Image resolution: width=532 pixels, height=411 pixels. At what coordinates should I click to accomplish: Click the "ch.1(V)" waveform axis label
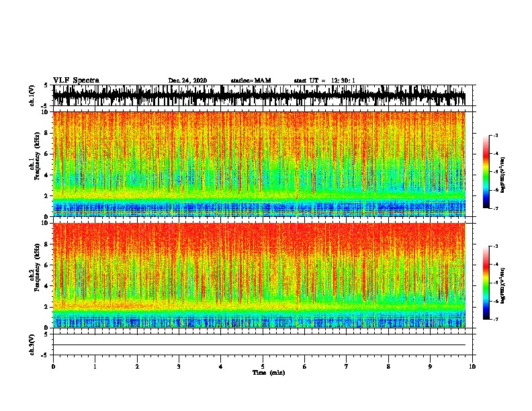32,95
